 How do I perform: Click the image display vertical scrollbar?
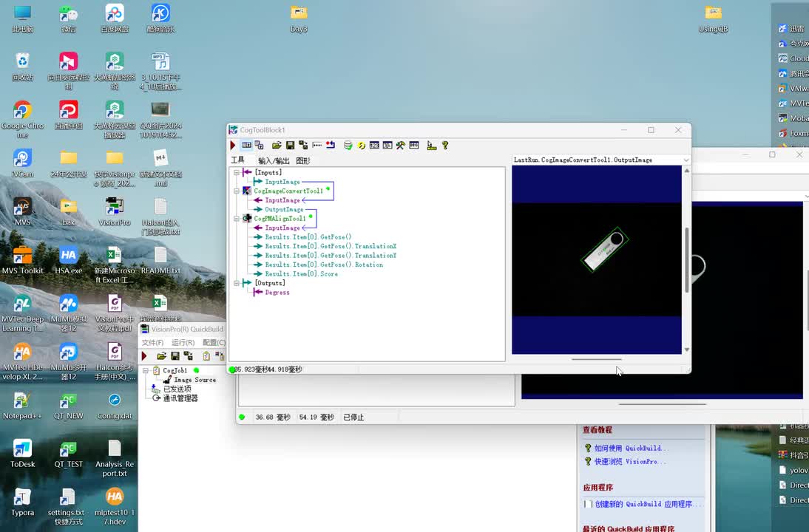click(x=686, y=259)
